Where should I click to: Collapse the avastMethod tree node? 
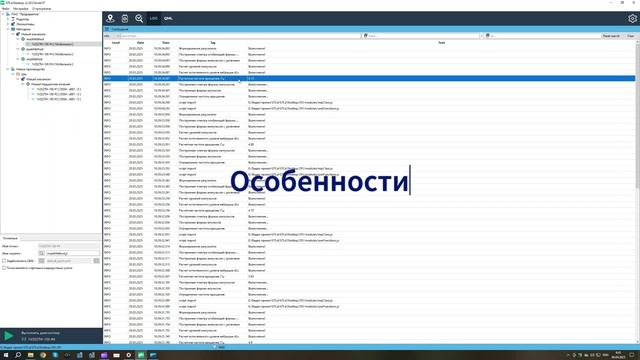point(18,39)
